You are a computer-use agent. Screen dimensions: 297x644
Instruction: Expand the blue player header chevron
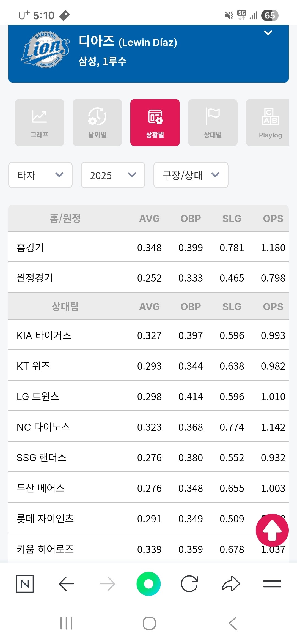click(x=268, y=33)
